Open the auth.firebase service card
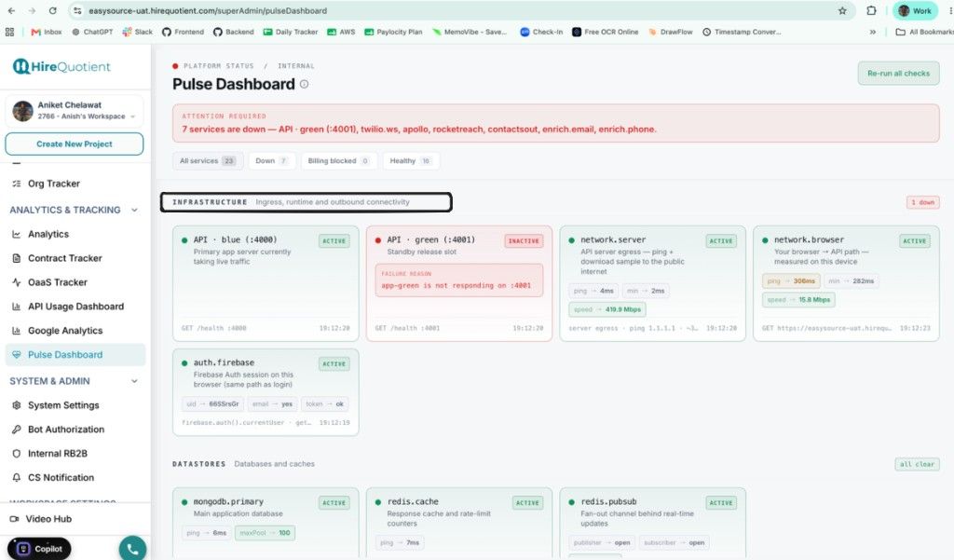954x560 pixels. click(266, 392)
